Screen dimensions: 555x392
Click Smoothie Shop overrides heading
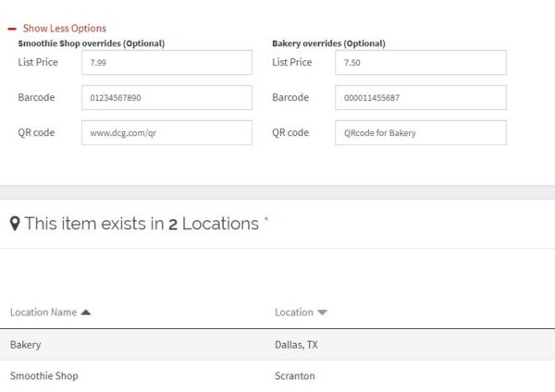92,43
